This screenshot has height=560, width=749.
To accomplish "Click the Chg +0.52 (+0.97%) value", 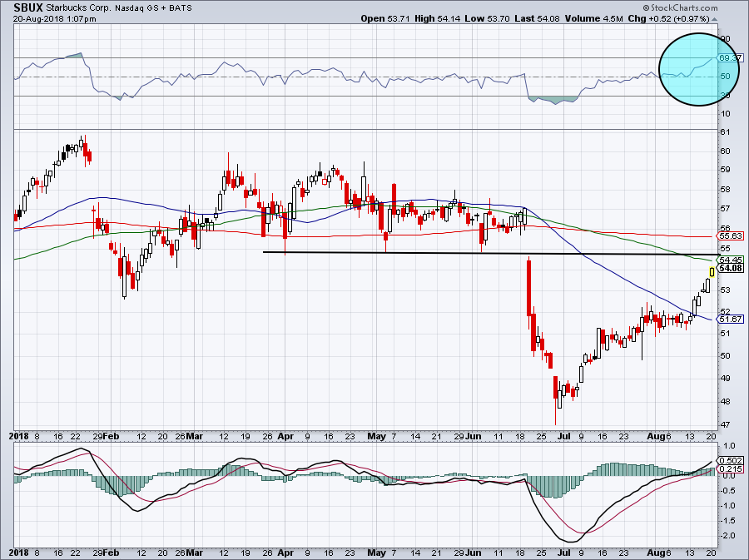I will tap(669, 18).
